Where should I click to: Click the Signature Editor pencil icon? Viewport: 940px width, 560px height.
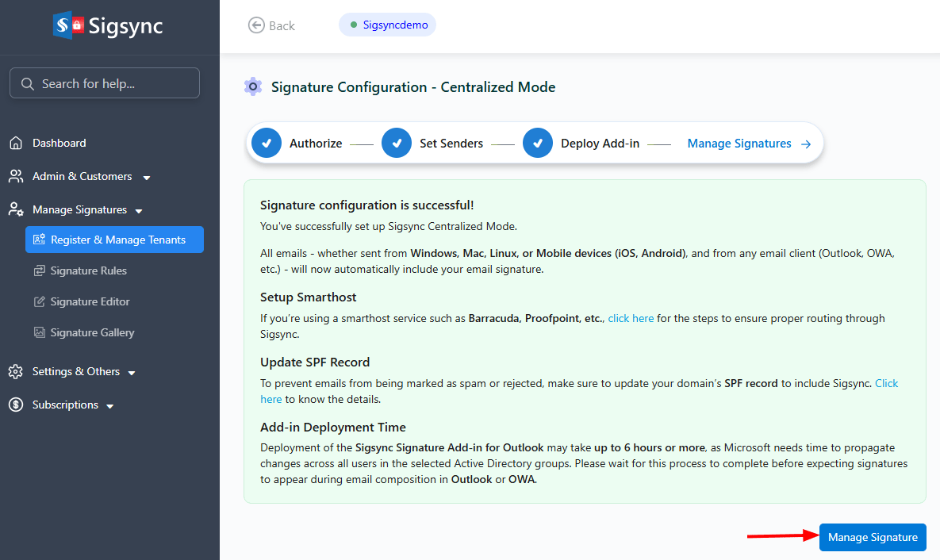(39, 302)
